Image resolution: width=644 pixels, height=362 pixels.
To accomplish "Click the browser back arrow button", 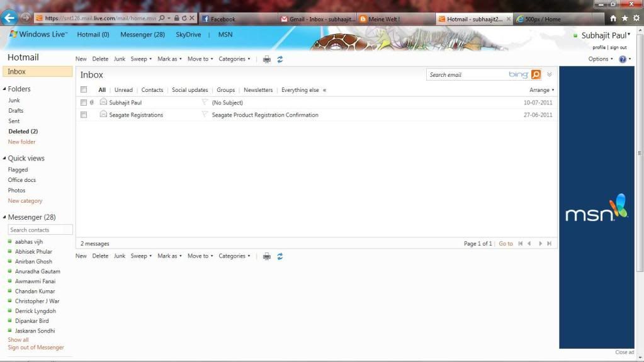I will click(x=9, y=18).
